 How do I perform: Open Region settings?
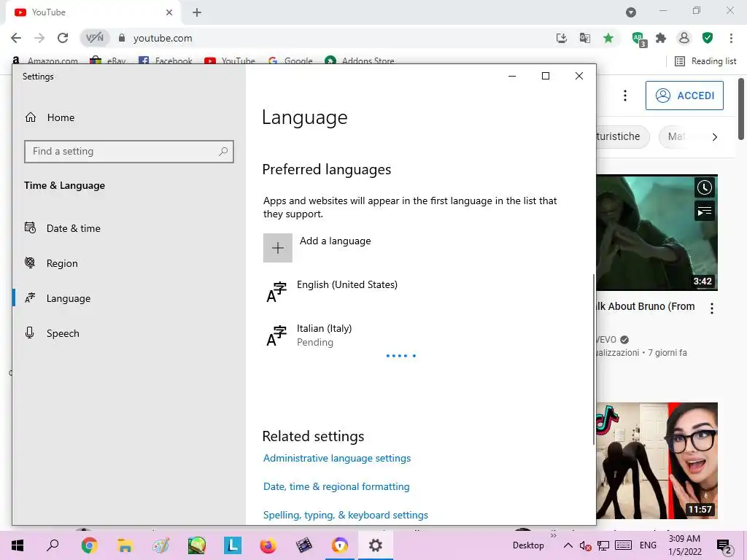click(51, 262)
